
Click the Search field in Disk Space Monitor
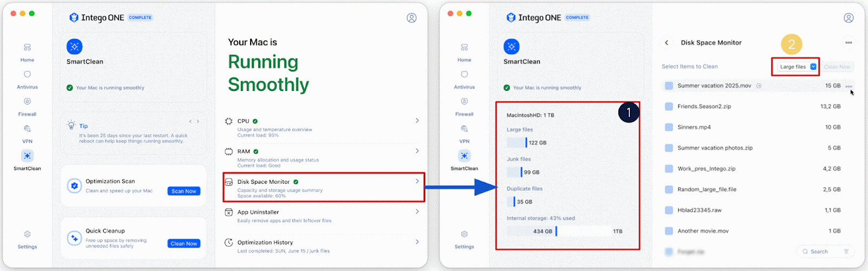point(825,251)
